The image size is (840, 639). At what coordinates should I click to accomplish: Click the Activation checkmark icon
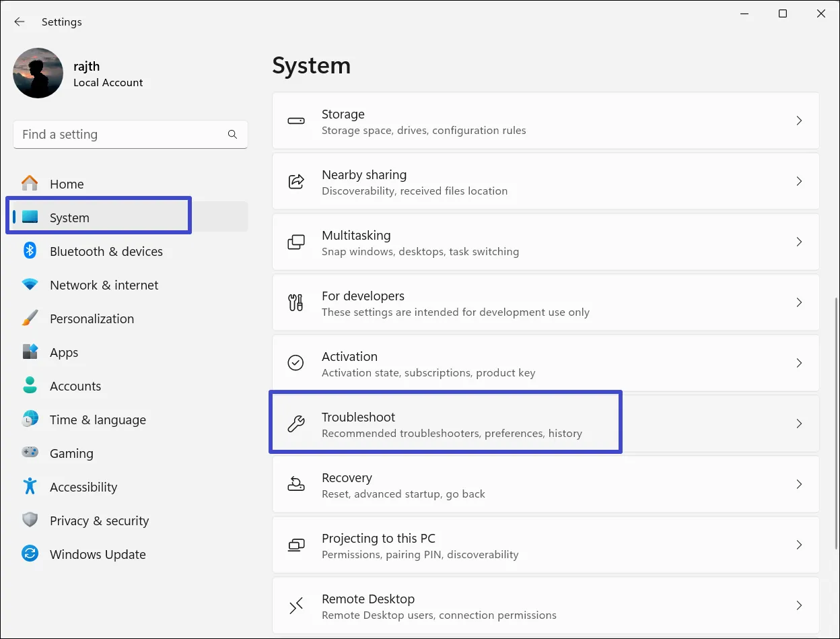(296, 364)
